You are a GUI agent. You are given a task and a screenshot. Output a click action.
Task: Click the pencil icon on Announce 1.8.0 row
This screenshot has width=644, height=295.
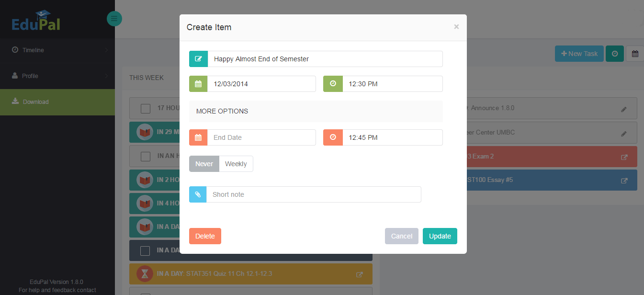(x=624, y=109)
